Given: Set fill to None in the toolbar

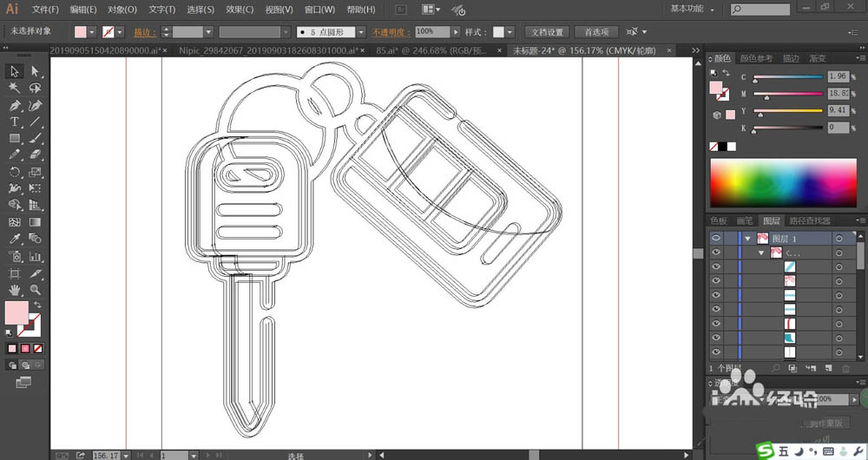Looking at the screenshot, I should 38,349.
